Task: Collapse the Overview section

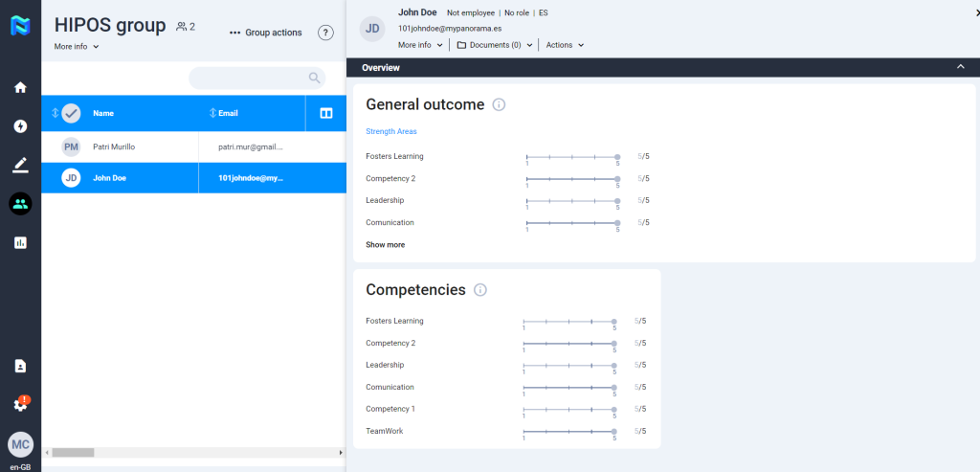Action: [x=961, y=67]
